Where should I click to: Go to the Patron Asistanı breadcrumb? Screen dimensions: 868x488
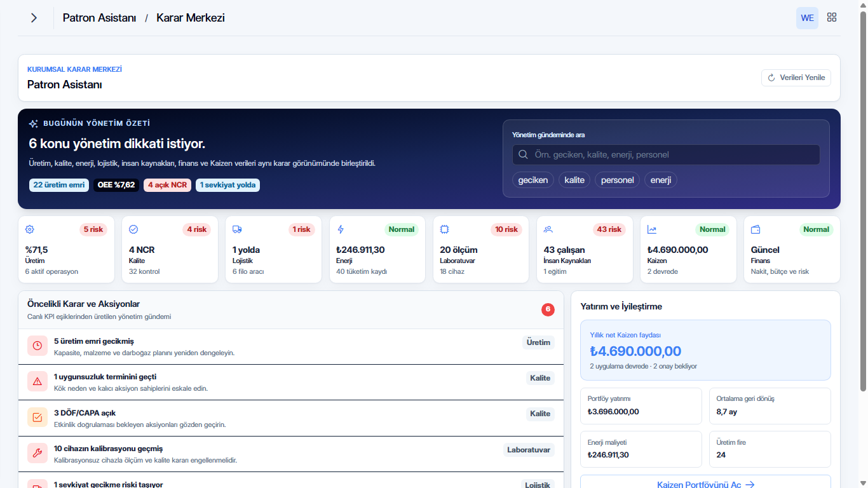(x=99, y=18)
